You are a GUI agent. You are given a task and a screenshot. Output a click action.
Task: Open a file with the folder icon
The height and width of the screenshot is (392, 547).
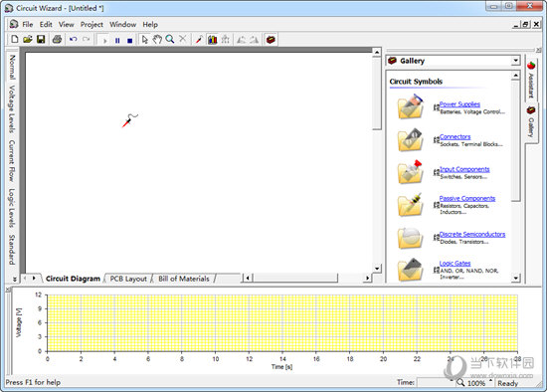pyautogui.click(x=28, y=39)
